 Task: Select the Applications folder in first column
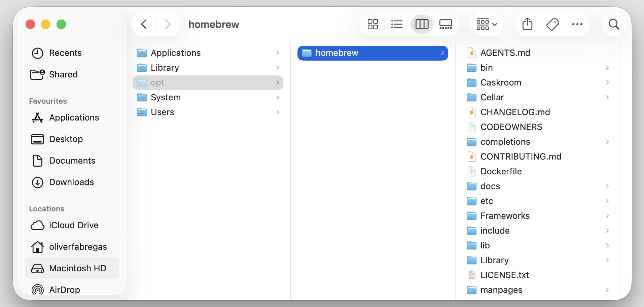click(208, 53)
